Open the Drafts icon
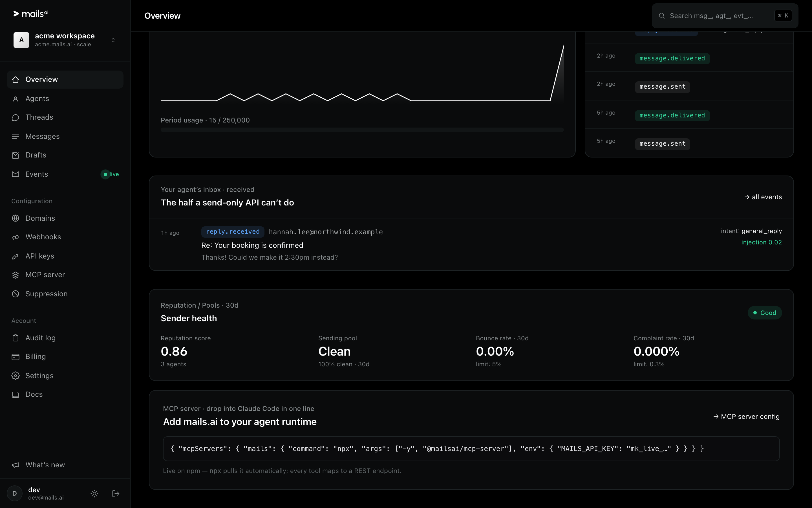The image size is (812, 508). (x=16, y=155)
